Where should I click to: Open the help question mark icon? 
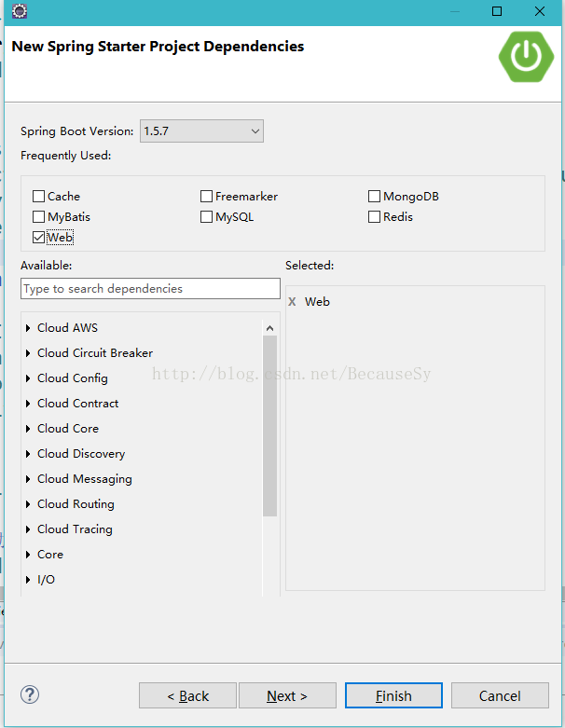[30, 694]
